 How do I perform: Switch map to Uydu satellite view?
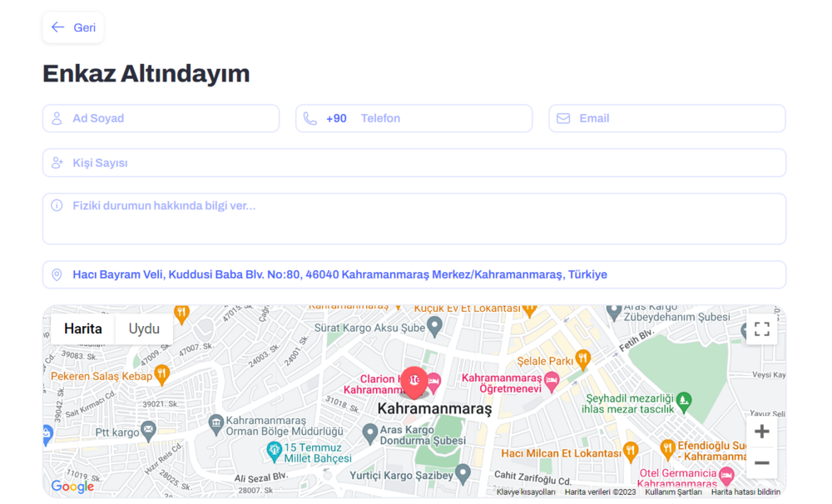pos(144,329)
